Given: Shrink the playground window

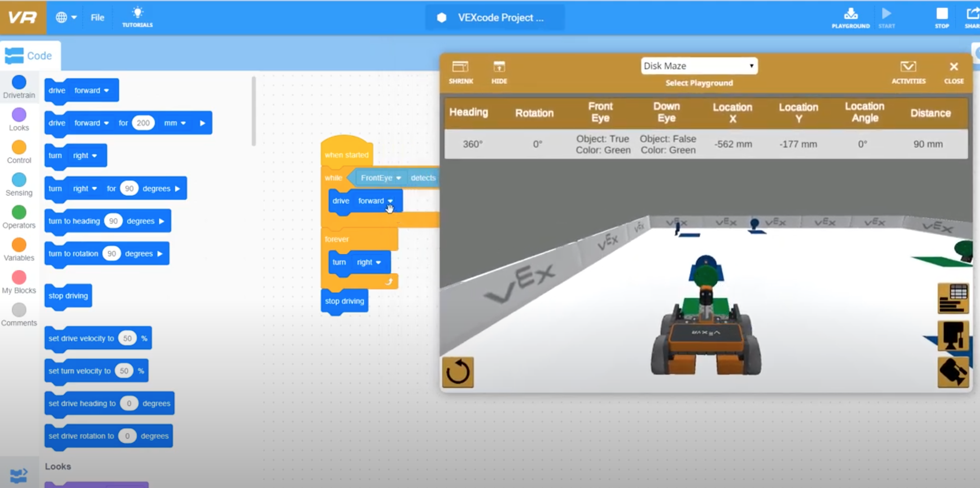Looking at the screenshot, I should (x=461, y=72).
